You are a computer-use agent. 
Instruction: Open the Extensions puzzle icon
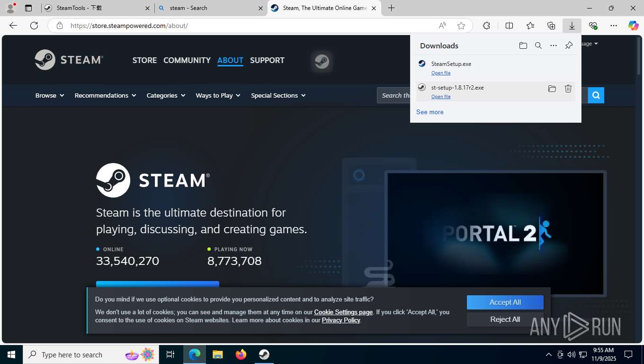pyautogui.click(x=486, y=26)
